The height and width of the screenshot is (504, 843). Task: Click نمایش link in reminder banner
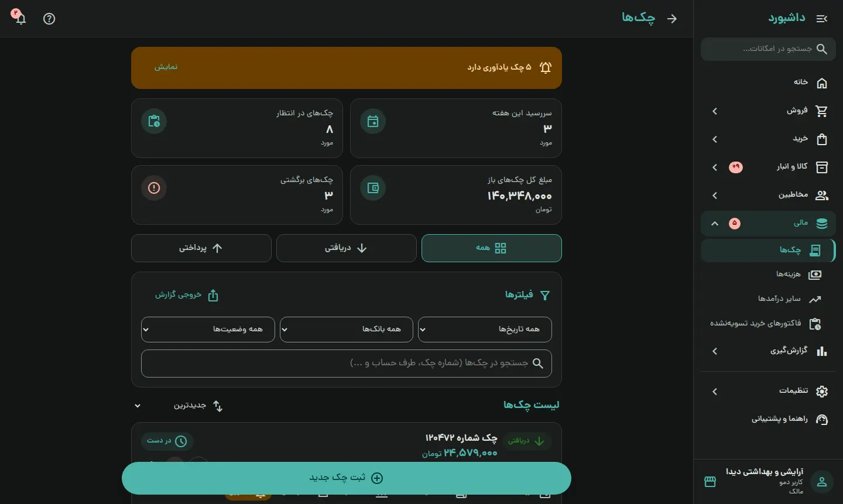(166, 67)
